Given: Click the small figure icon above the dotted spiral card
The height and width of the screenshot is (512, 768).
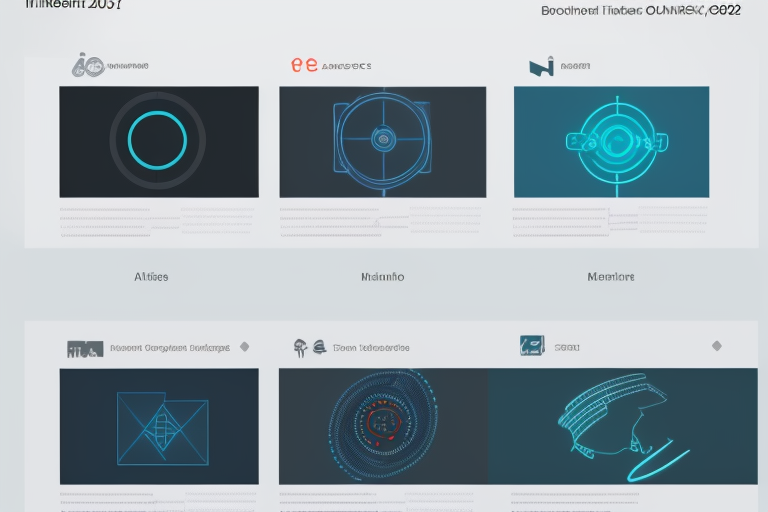Looking at the screenshot, I should click(299, 347).
